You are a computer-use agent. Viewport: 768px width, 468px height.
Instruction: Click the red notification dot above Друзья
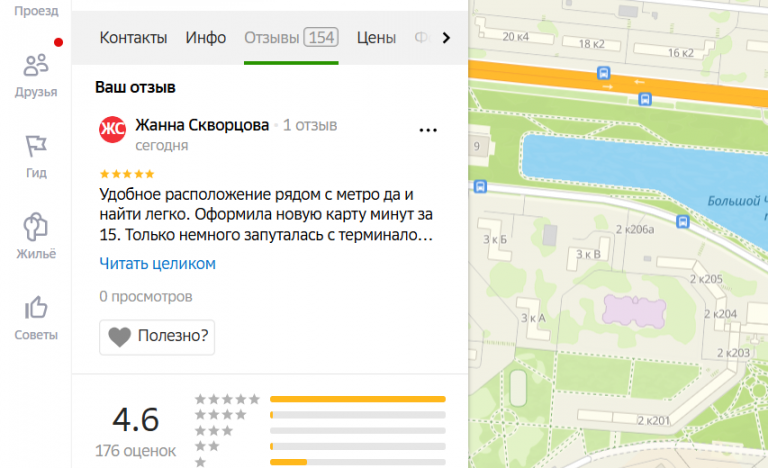58,42
